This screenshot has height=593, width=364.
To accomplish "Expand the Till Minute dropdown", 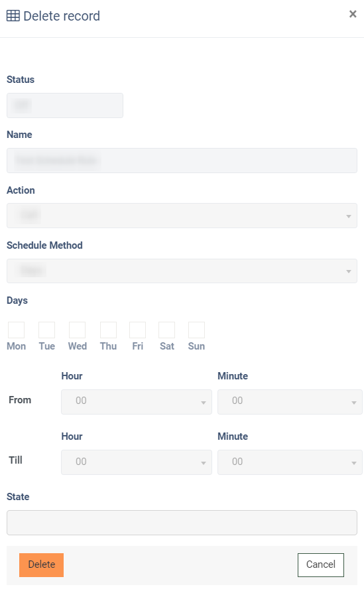I will (290, 462).
